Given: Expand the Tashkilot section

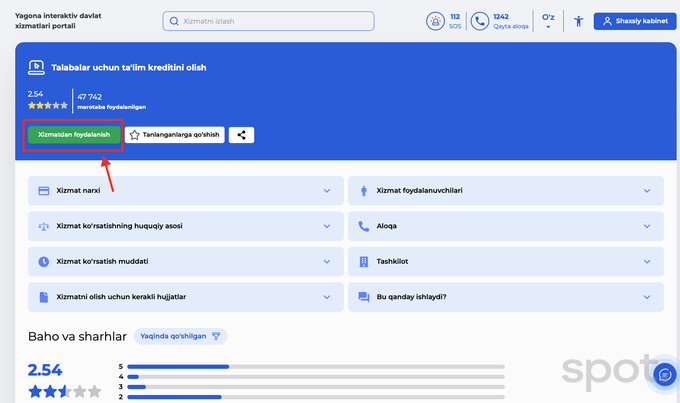Looking at the screenshot, I should [x=505, y=261].
